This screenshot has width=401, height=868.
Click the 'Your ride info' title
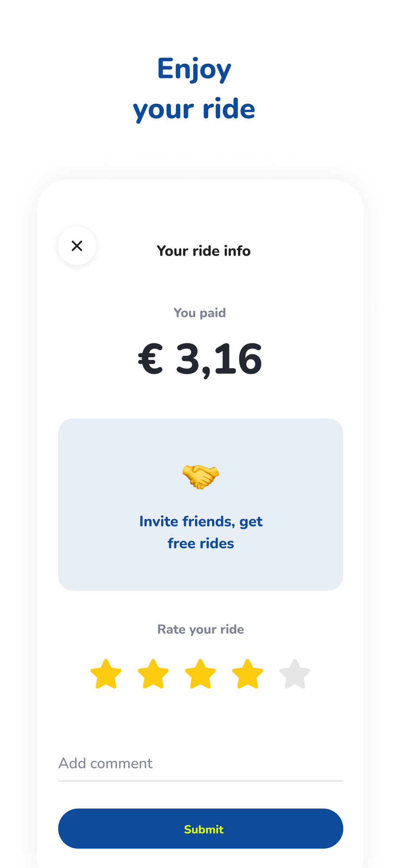click(203, 251)
